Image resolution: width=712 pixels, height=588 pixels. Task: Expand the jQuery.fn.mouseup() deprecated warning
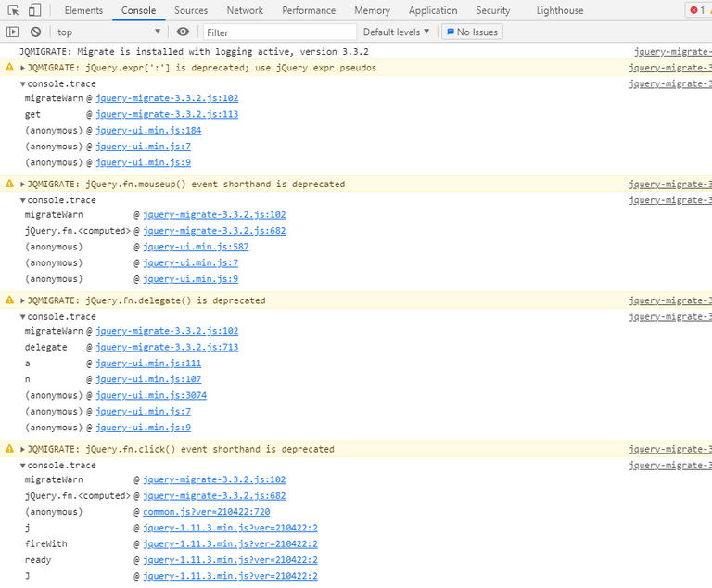coord(22,184)
